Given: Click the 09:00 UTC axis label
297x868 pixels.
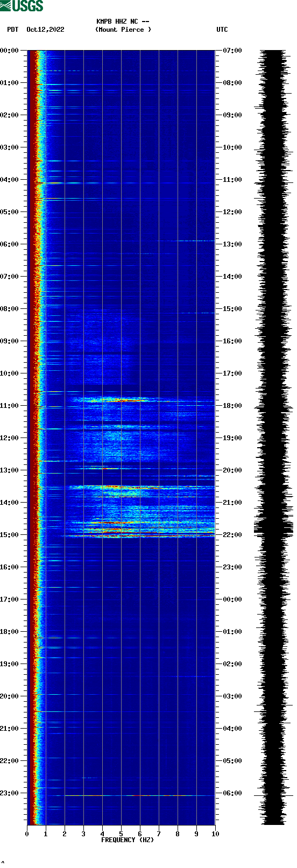Looking at the screenshot, I should [x=232, y=115].
